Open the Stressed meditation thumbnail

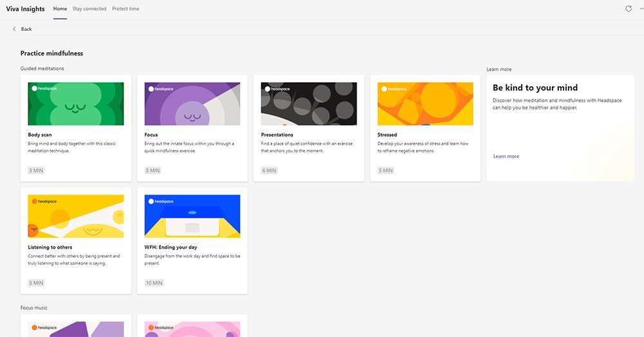(x=425, y=104)
